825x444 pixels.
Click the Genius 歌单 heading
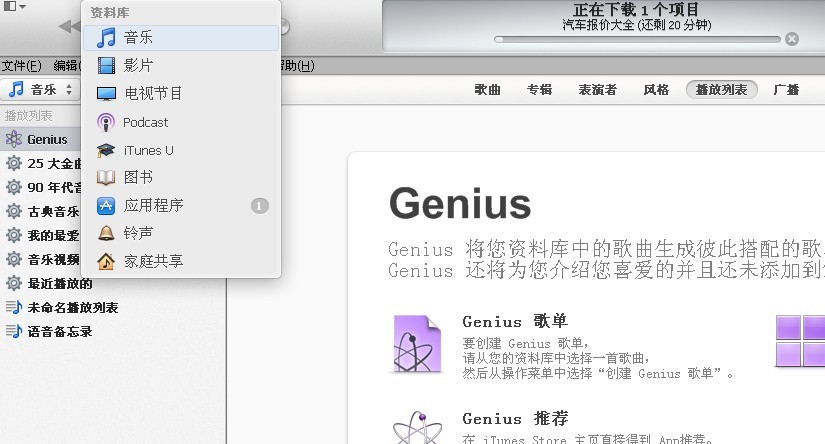(515, 321)
